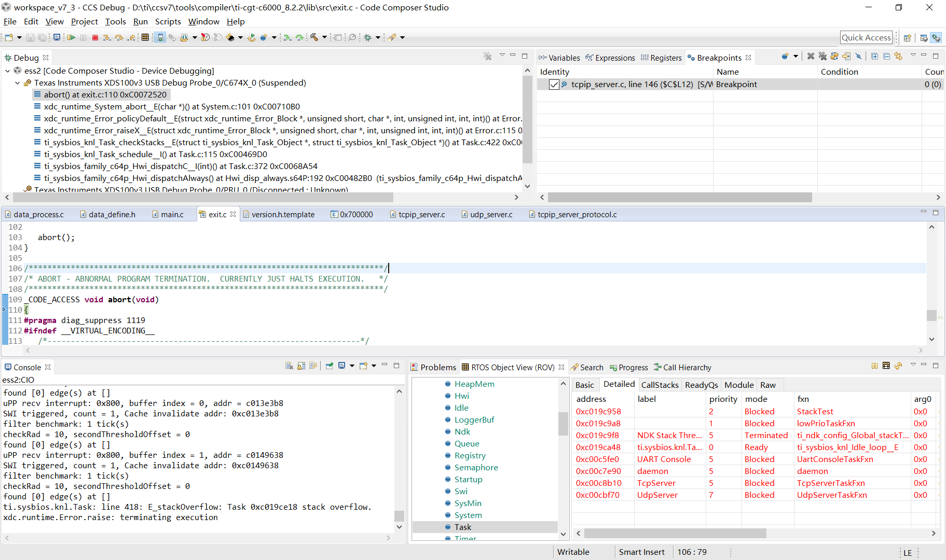Click the Step Over toolbar icon
This screenshot has width=946, height=560.
(x=119, y=37)
